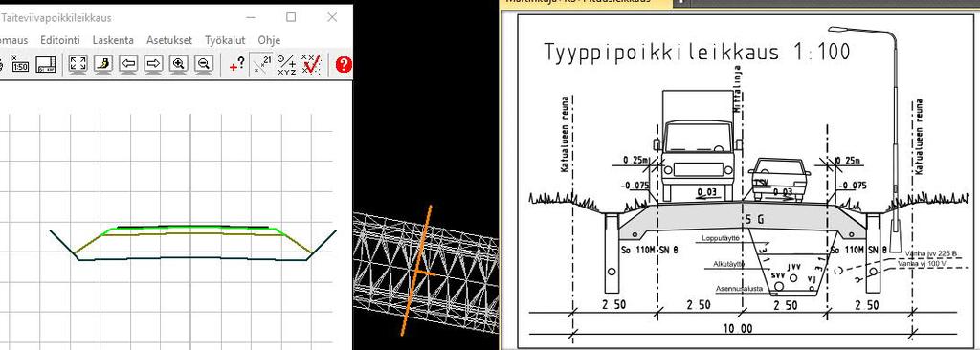This screenshot has width=980, height=350.
Task: Click the XYZ coordinate tool icon
Action: pyautogui.click(x=287, y=64)
